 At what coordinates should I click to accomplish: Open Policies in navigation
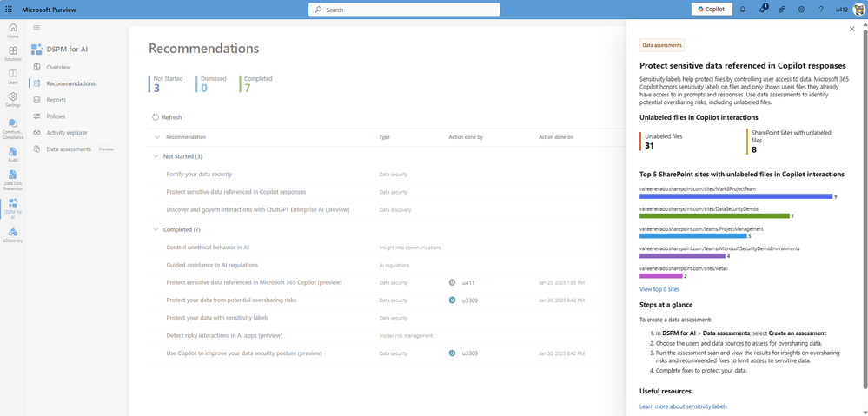56,116
